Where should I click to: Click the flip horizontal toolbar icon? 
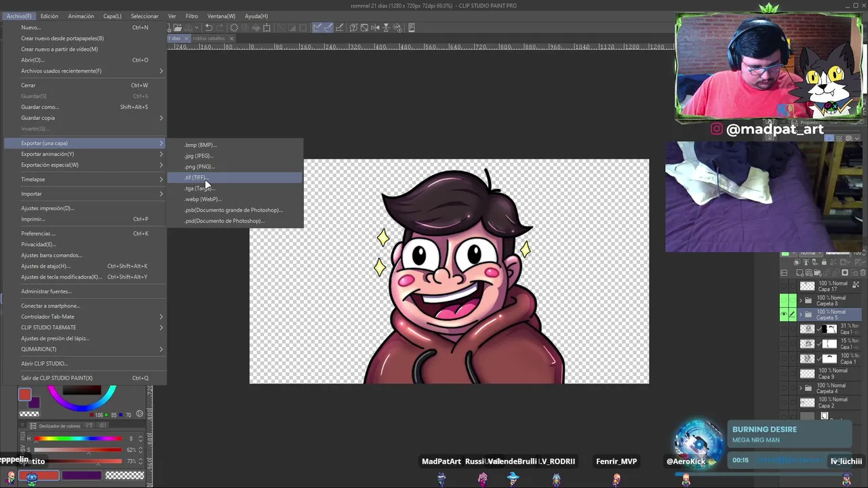pyautogui.click(x=375, y=28)
